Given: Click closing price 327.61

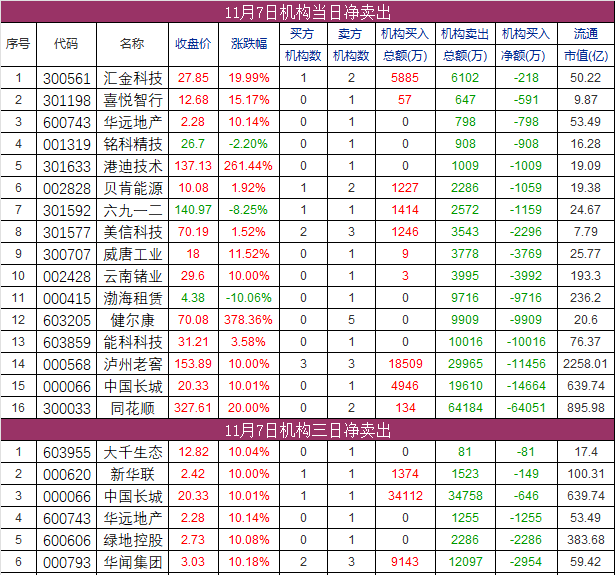Looking at the screenshot, I should [193, 408].
